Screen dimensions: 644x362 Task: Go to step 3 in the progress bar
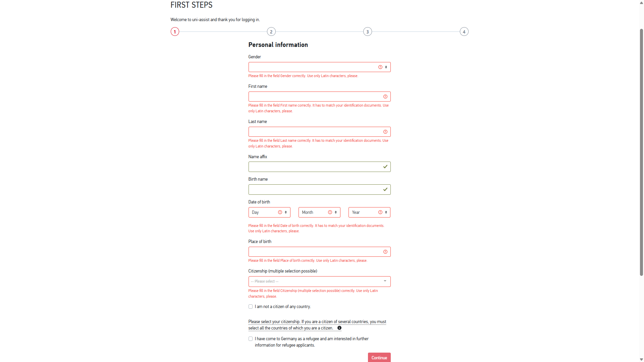click(367, 32)
